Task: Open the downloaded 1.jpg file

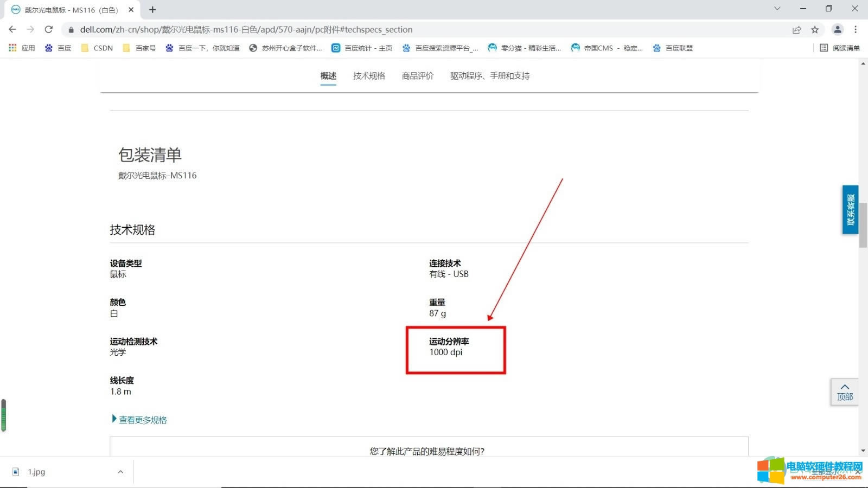Action: coord(37,472)
